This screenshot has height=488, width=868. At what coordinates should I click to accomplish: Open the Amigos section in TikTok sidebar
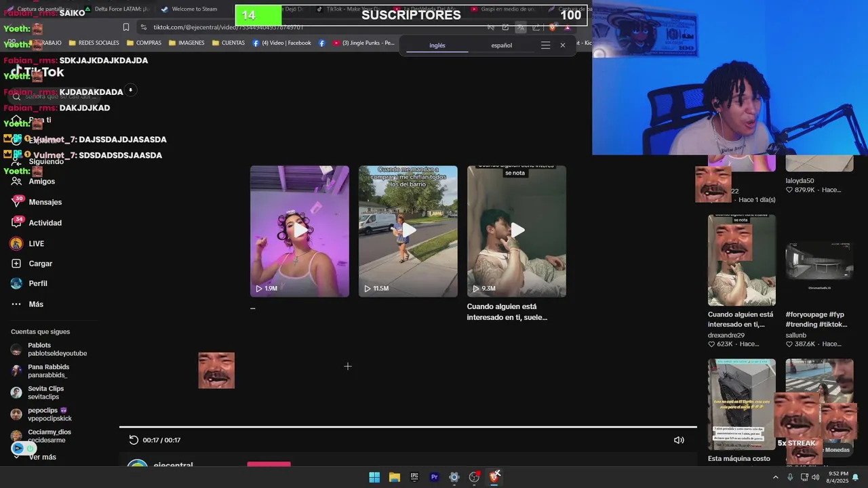tap(33, 181)
